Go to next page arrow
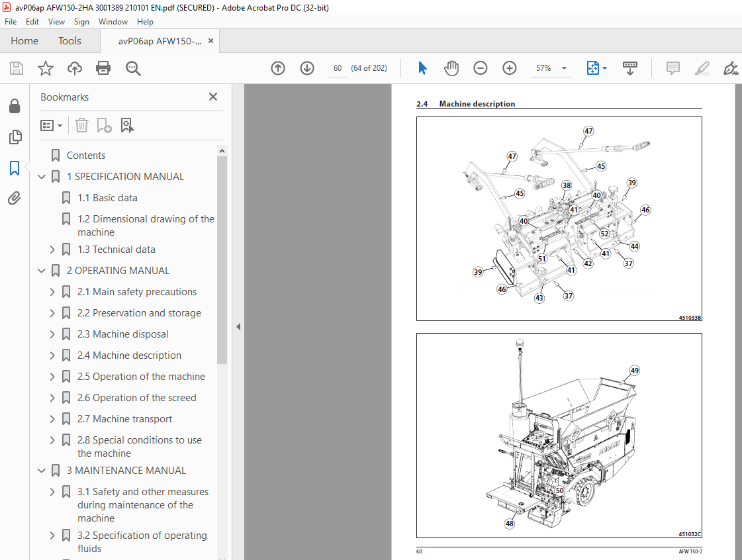This screenshot has height=560, width=742. [307, 68]
